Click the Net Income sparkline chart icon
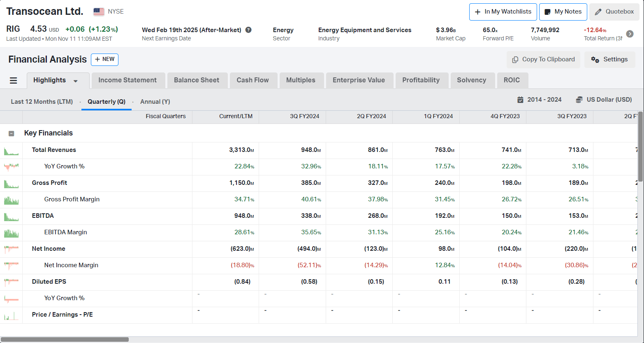Screen dimensions: 644x343 [11, 249]
